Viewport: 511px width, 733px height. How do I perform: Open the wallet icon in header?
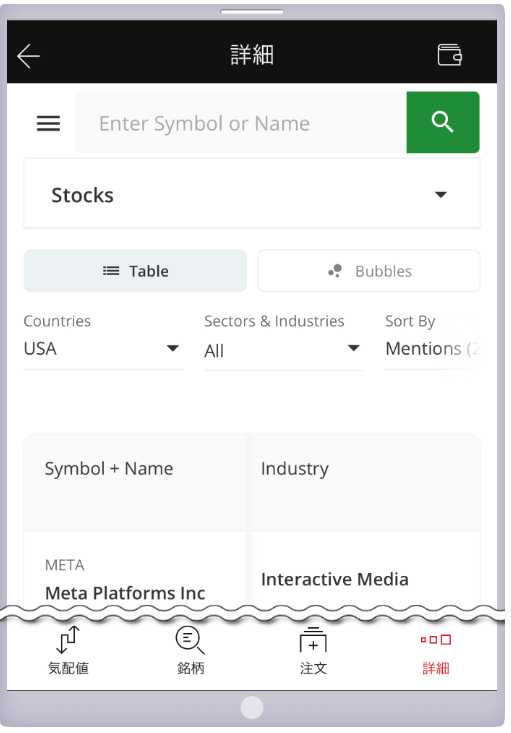[x=449, y=55]
